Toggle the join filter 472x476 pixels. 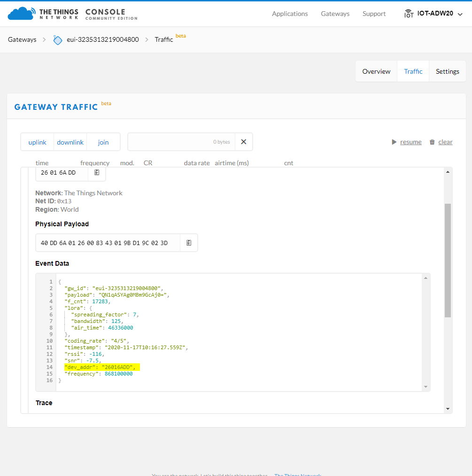(103, 142)
